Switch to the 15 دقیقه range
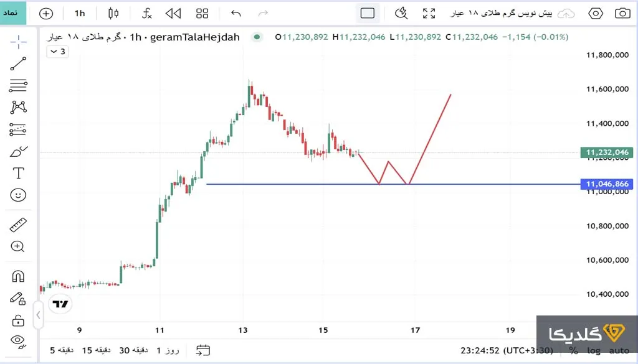Screen dimensions: 638x364 pyautogui.click(x=96, y=350)
